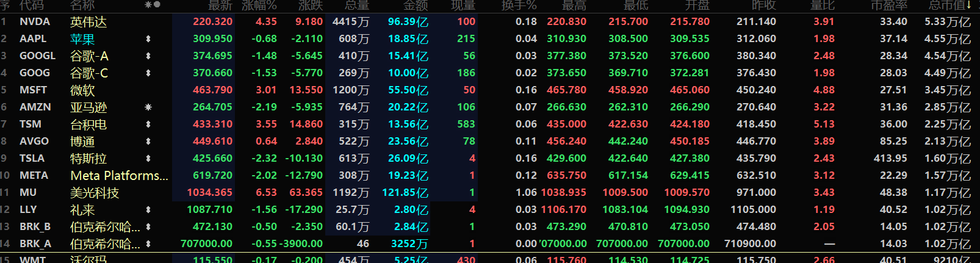Click the 121.85亿 turnover amount for MU
980x263 pixels.
pyautogui.click(x=405, y=193)
